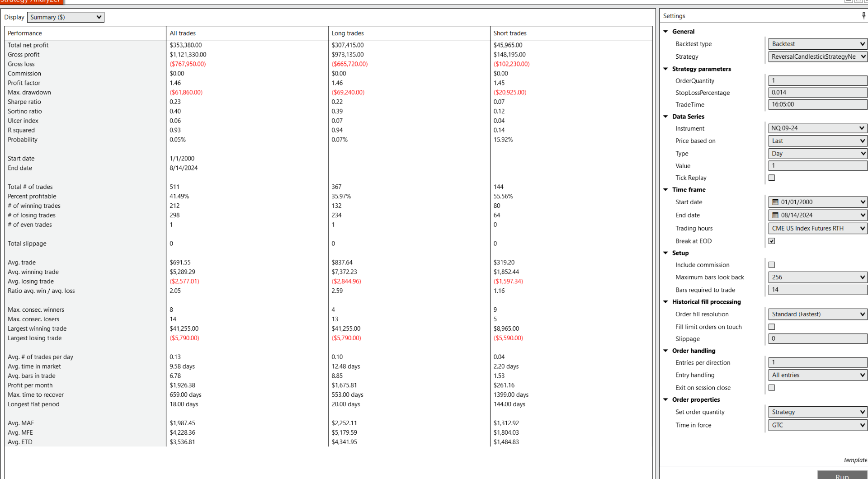Open the Entry handling dropdown

818,375
